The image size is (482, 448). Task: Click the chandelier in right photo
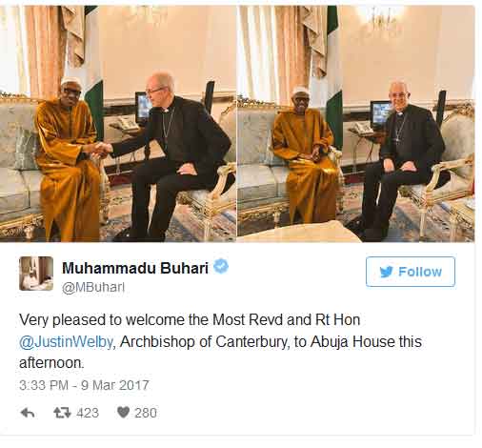[x=383, y=21]
